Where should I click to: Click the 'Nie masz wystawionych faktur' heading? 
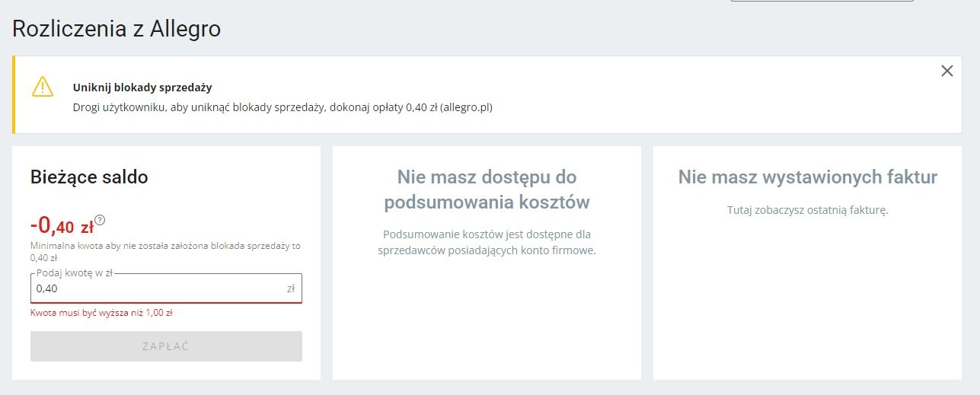808,177
